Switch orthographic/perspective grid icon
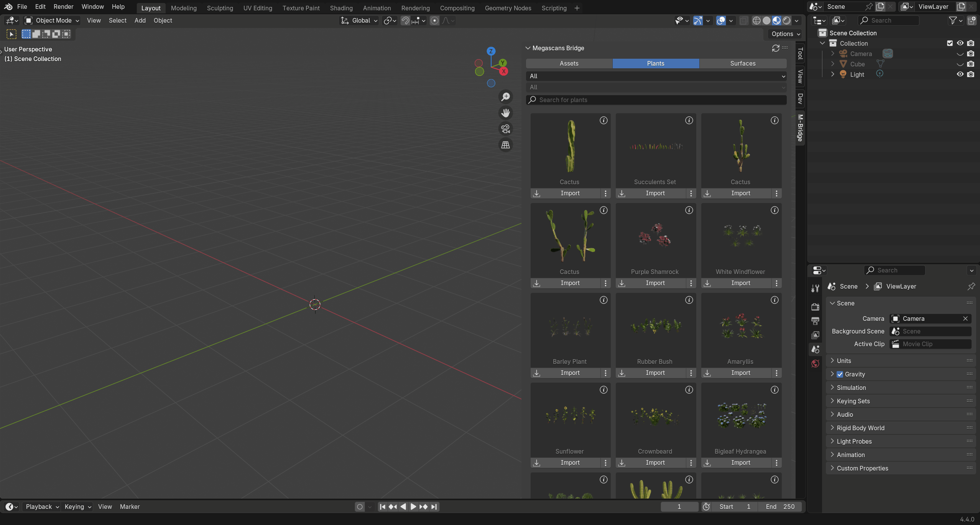 pyautogui.click(x=506, y=145)
